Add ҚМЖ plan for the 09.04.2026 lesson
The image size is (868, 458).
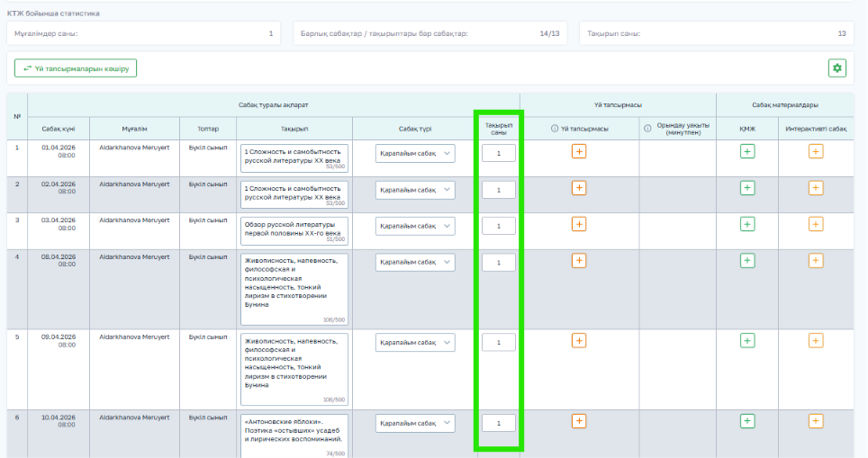(x=747, y=341)
